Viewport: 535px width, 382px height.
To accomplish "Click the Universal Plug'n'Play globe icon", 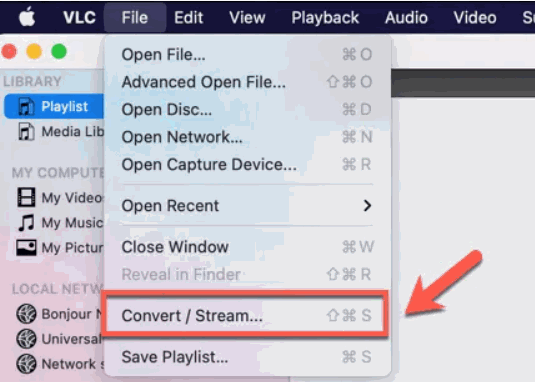I will click(x=26, y=339).
